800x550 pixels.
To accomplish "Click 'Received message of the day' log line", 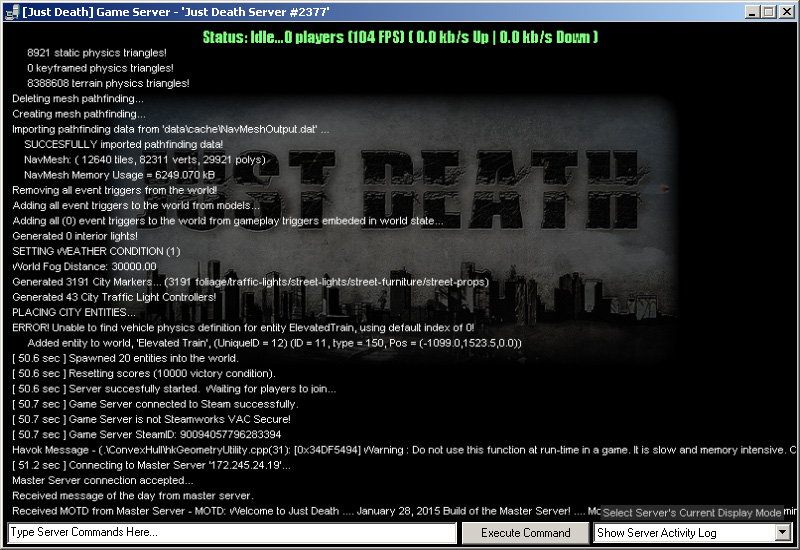I will pos(133,496).
